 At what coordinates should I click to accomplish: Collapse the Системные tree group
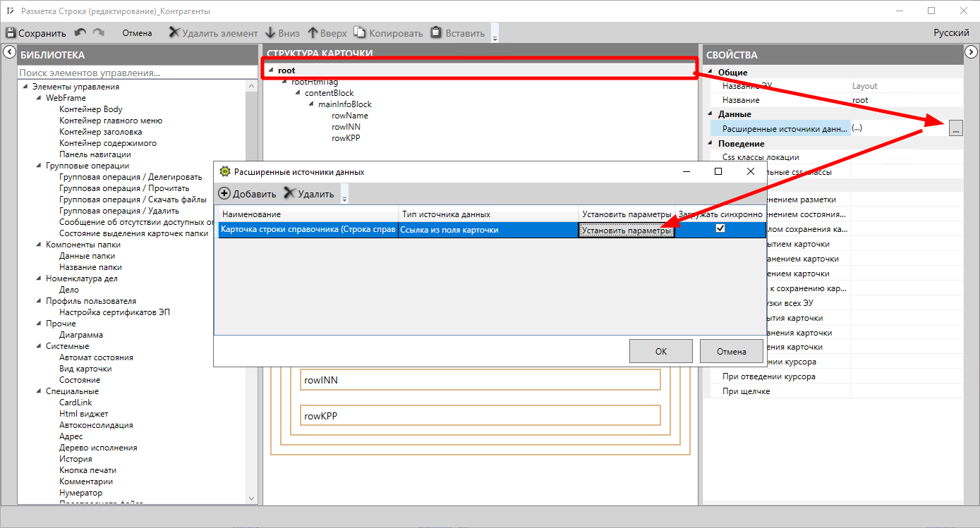click(39, 346)
